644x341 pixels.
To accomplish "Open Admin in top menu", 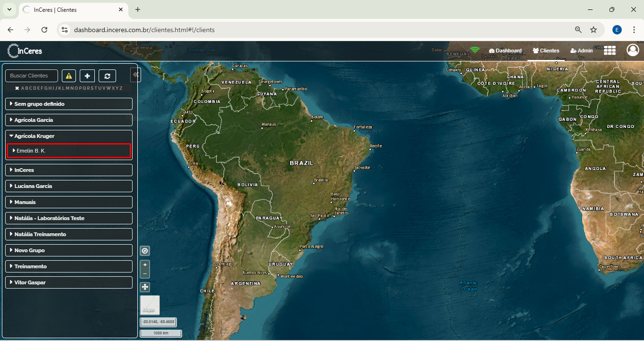I will (x=581, y=51).
